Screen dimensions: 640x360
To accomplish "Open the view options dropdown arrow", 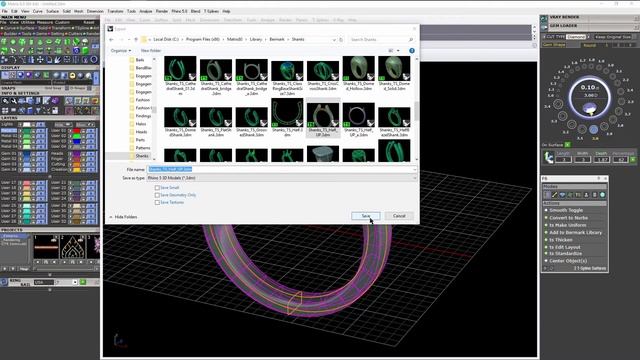I will [398, 51].
